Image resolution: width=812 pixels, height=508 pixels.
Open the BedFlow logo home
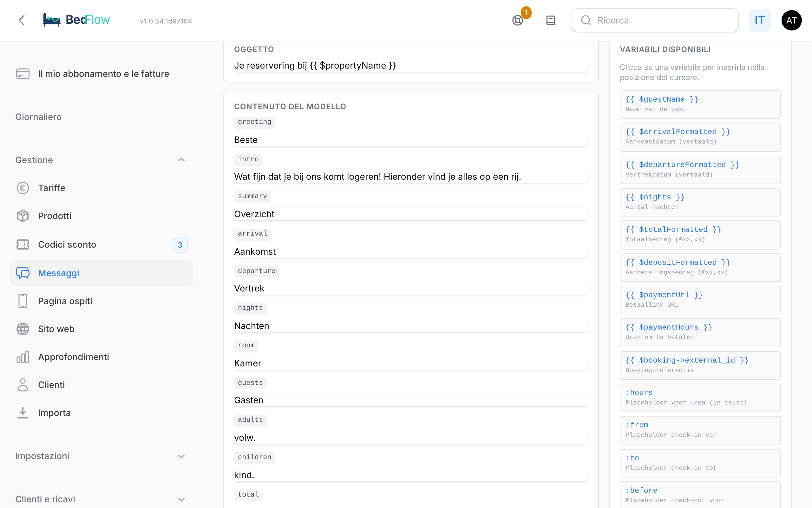(x=76, y=20)
